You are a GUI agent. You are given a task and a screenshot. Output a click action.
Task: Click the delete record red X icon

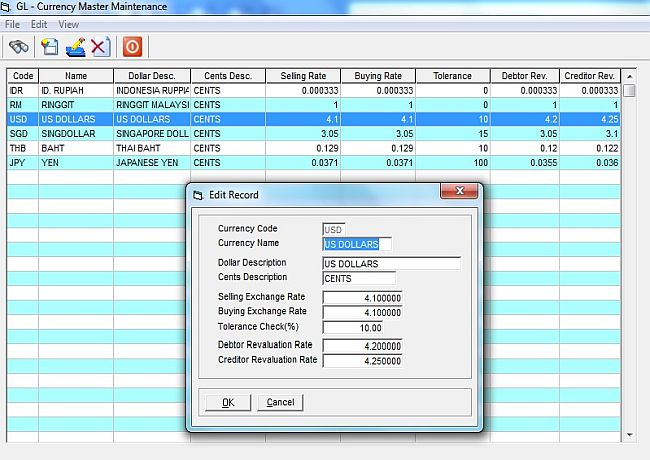coord(100,47)
